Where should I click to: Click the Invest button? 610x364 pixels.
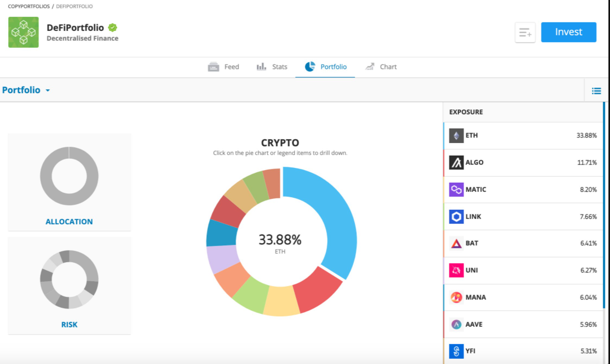[568, 32]
